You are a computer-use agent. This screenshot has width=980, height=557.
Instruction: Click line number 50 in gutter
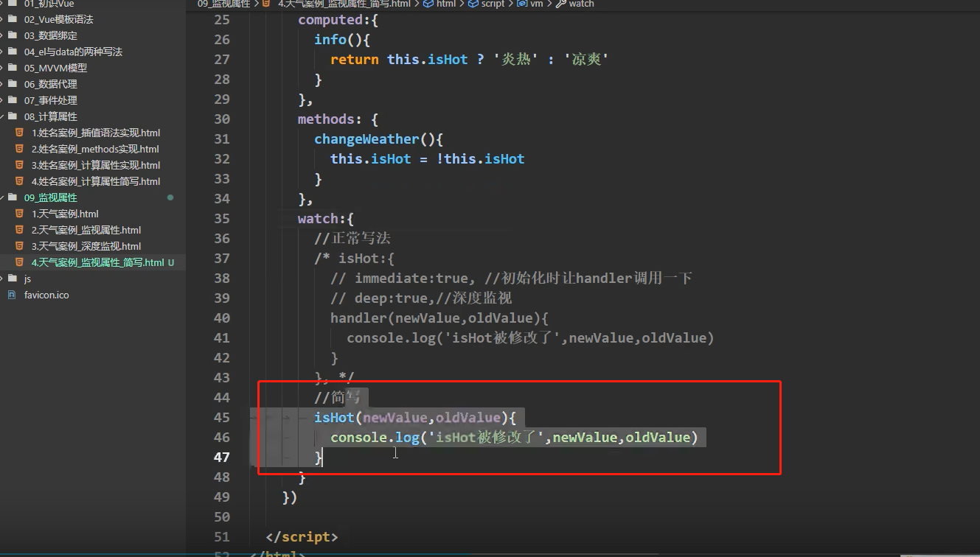coord(222,517)
